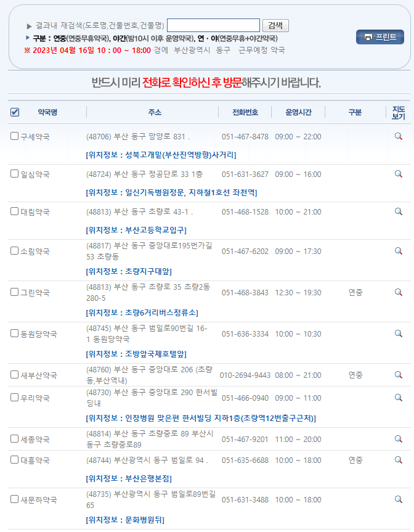Open map view for 새부산약국
The height and width of the screenshot is (532, 414).
[399, 375]
